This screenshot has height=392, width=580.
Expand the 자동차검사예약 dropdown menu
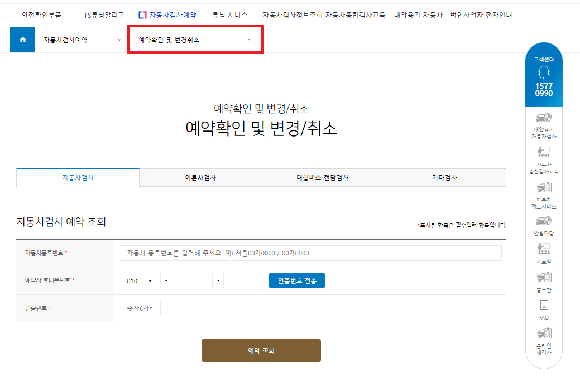pyautogui.click(x=81, y=40)
